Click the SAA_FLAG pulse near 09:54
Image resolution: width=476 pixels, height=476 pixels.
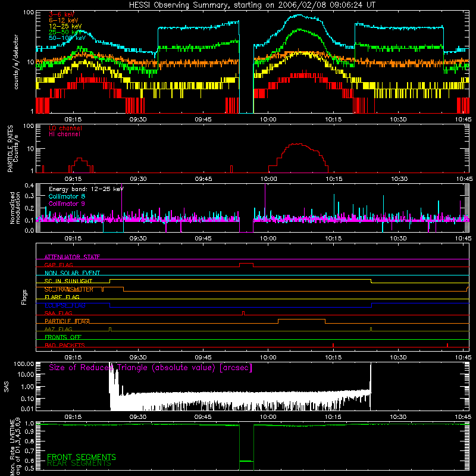pyautogui.click(x=243, y=313)
